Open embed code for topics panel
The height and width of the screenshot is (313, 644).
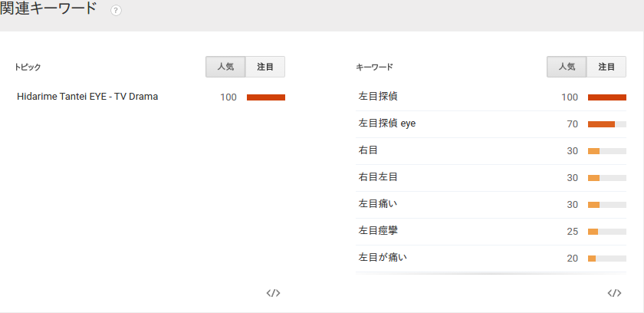coord(273,293)
